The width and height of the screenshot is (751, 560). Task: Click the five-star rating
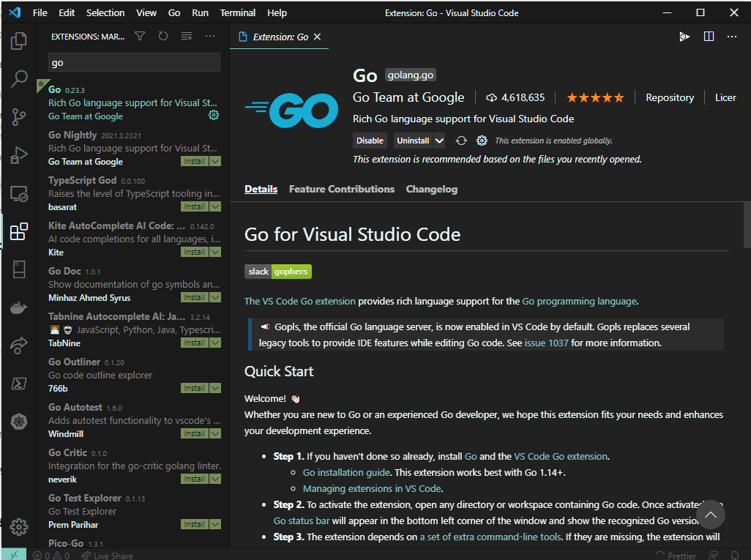tap(595, 97)
